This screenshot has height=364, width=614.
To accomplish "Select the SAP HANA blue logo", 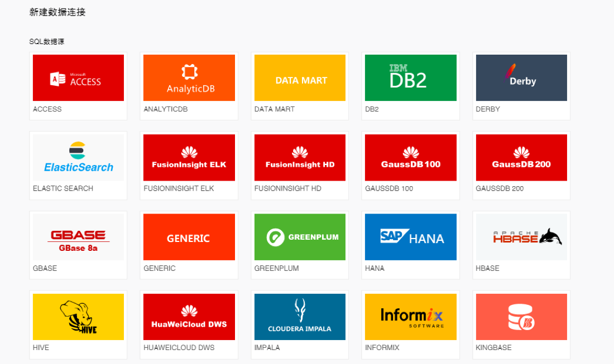I will tap(411, 237).
